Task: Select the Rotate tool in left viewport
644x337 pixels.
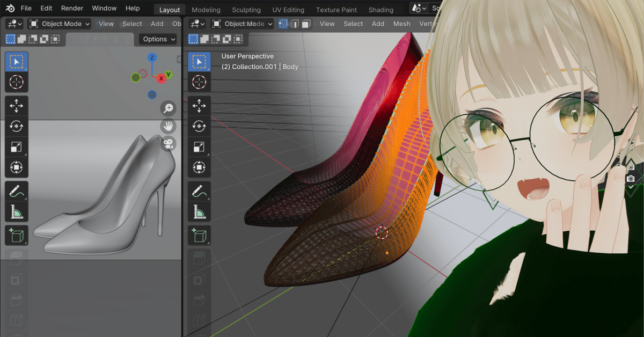Action: [x=17, y=126]
